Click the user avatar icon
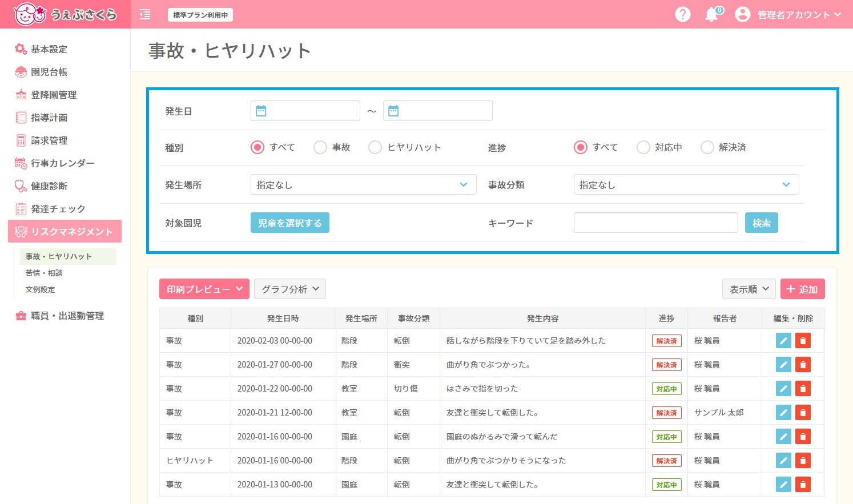This screenshot has height=504, width=853. point(742,14)
